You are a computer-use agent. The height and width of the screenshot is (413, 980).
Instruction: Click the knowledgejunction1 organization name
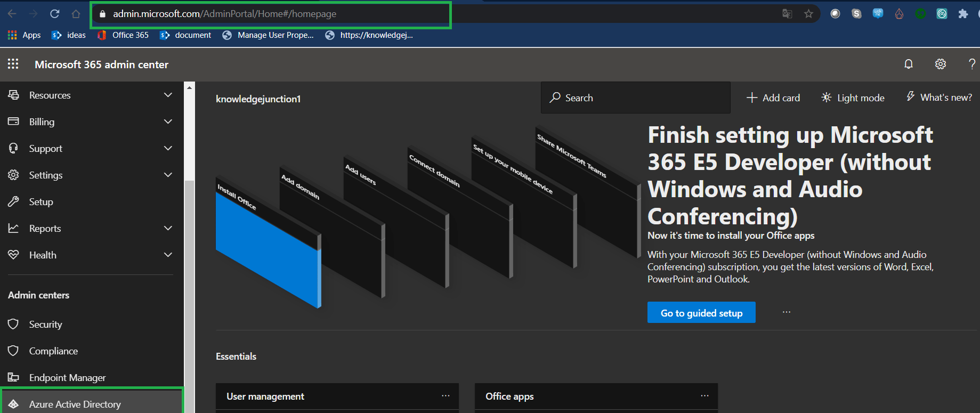coord(258,99)
